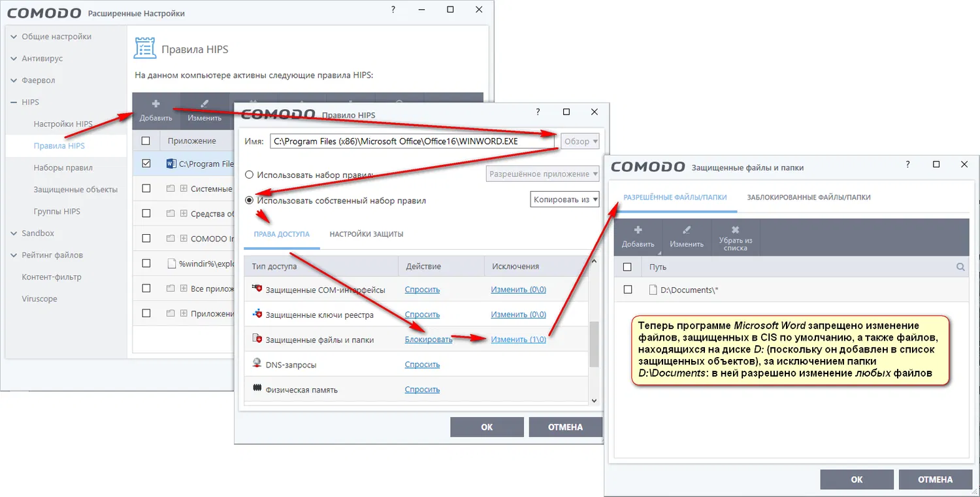Check the %windir%\explo row checkbox
The image size is (980, 497).
[146, 264]
